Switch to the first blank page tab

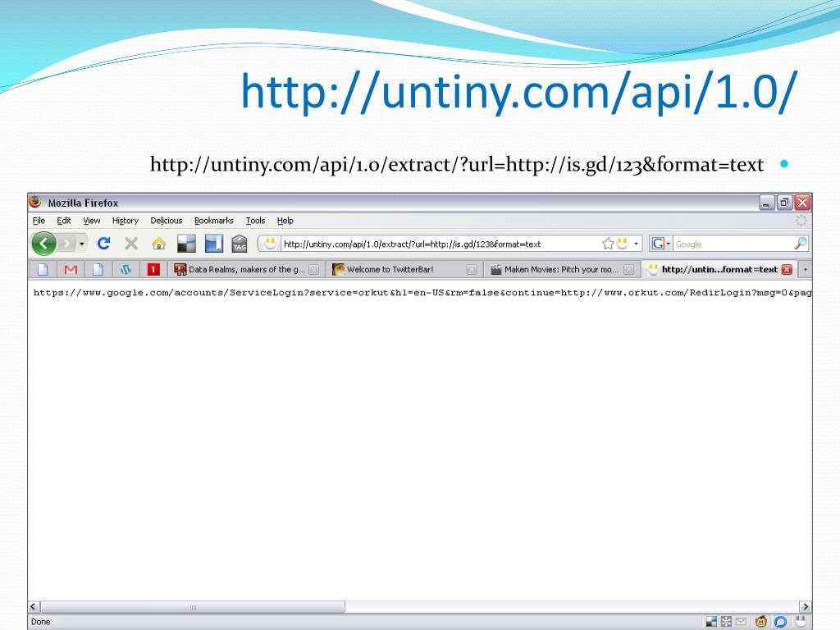click(x=43, y=269)
